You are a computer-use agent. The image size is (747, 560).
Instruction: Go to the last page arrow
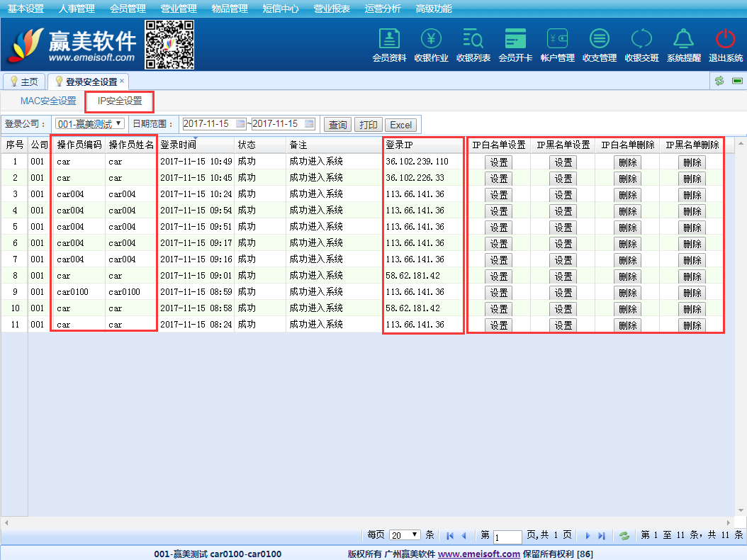[x=602, y=536]
